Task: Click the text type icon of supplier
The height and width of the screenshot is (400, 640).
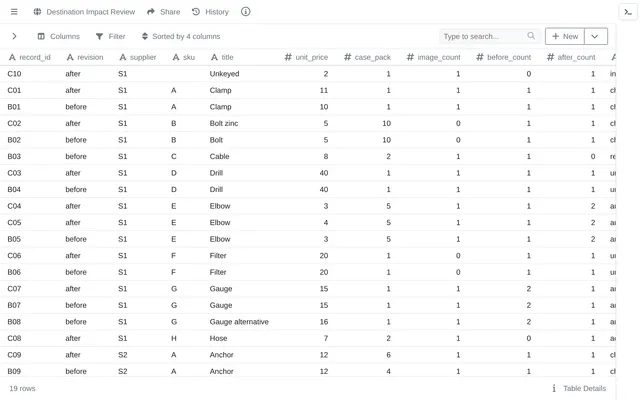Action: [122, 57]
